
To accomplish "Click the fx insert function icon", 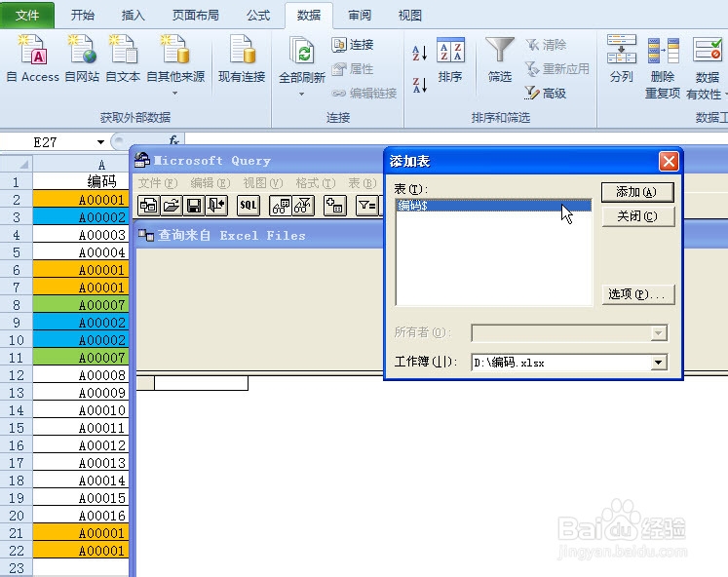I will (174, 140).
